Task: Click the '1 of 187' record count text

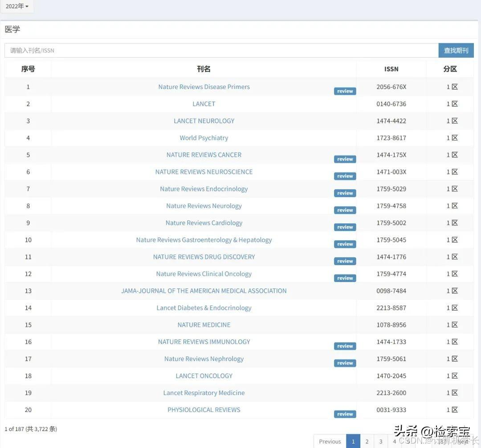Action: pos(31,429)
